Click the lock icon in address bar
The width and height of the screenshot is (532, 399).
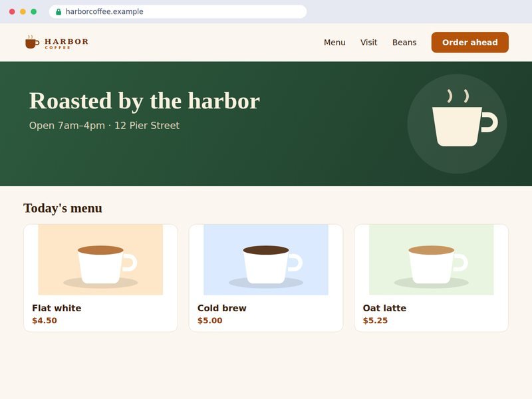tap(59, 12)
